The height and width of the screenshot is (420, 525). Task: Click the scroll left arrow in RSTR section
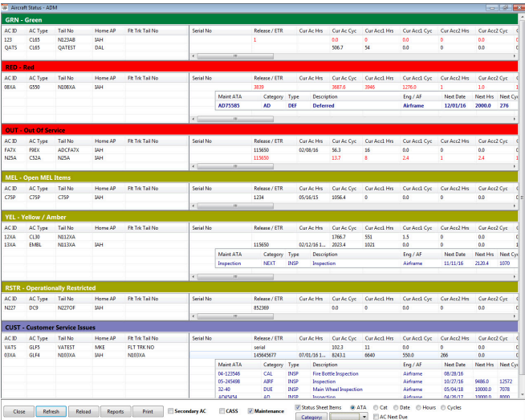click(193, 316)
